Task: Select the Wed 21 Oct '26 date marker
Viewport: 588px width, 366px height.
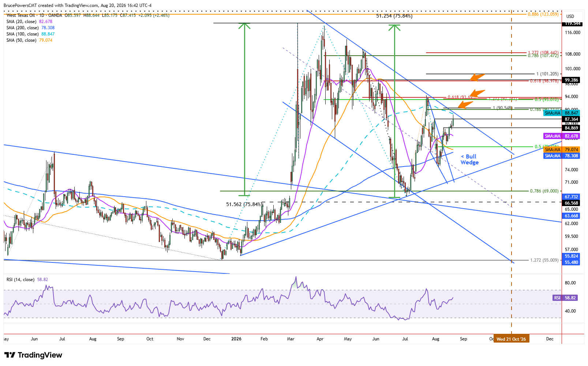Action: [x=511, y=339]
